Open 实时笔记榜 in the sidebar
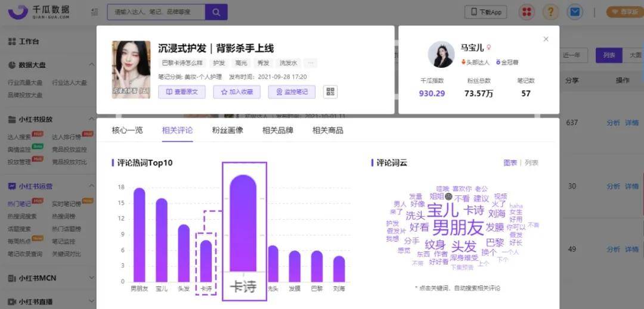 click(67, 204)
